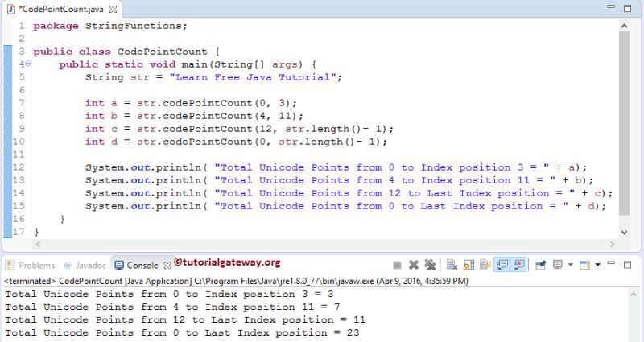Toggle Scroll Lock in console
This screenshot has width=644, height=342.
[x=469, y=266]
